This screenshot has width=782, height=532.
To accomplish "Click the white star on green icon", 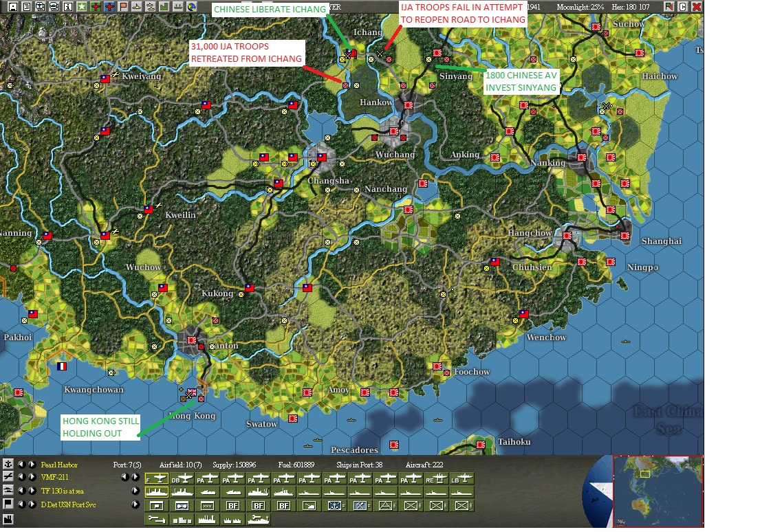I will (x=81, y=6).
